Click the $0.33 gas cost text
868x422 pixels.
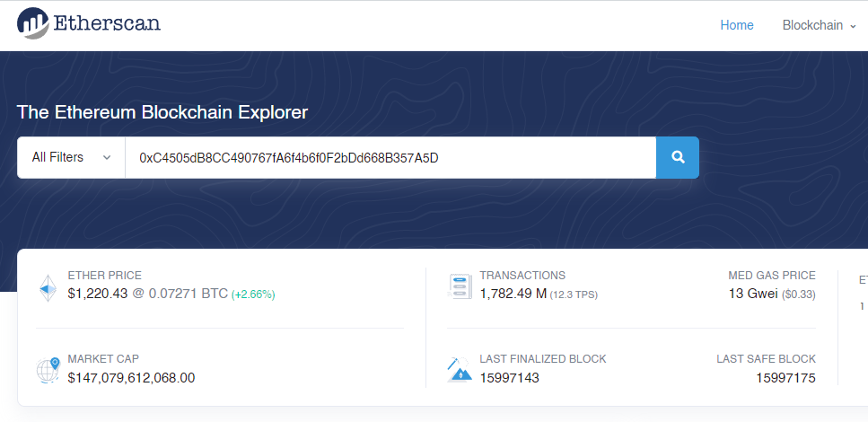[799, 295]
